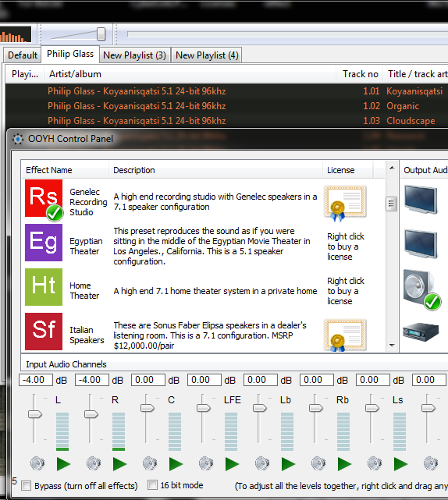This screenshot has width=448, height=500.
Task: Choose the second monitor output audio device
Action: [421, 243]
